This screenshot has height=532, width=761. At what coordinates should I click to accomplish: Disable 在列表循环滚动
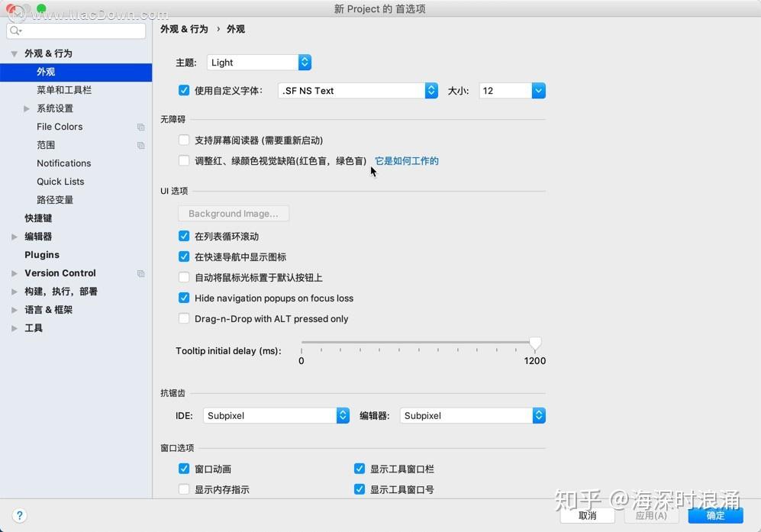(x=184, y=237)
